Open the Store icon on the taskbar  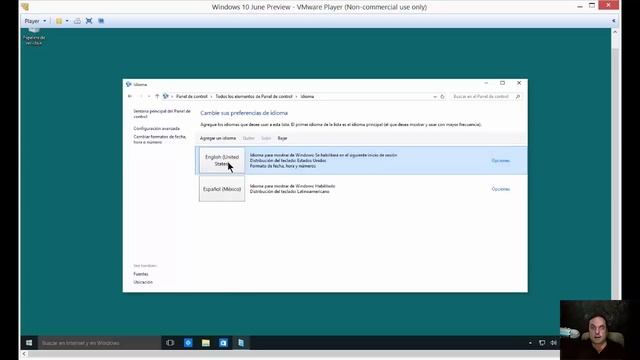click(223, 343)
